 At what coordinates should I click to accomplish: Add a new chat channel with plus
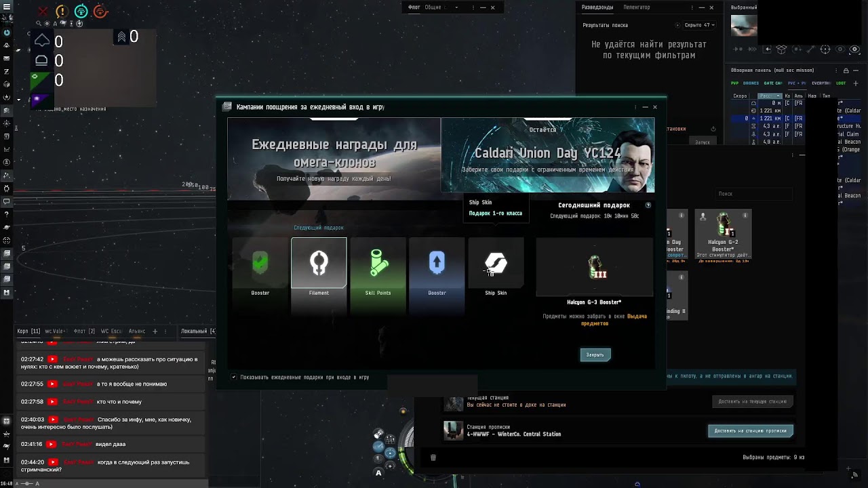tap(155, 331)
